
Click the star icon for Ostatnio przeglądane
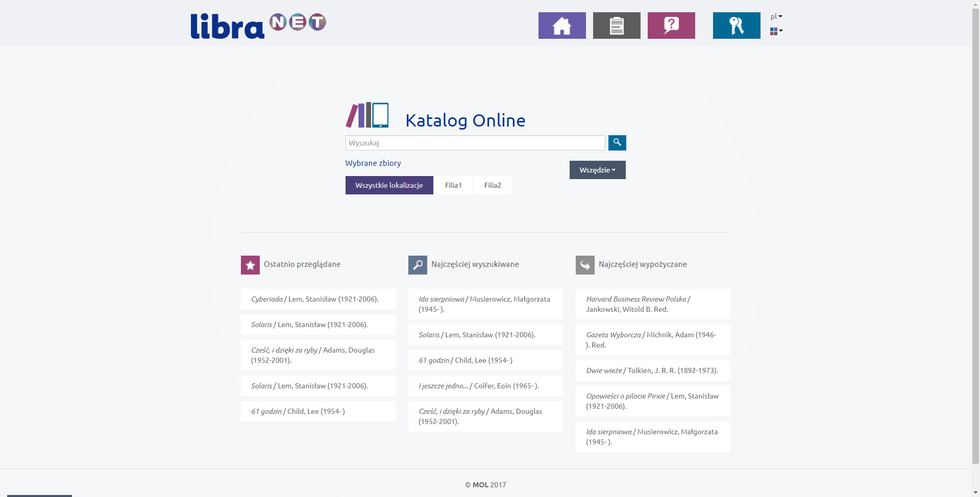(250, 265)
